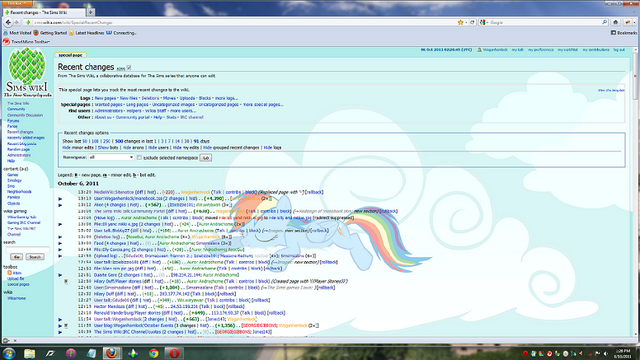The width and height of the screenshot is (640, 360).
Task: Open the my watchlist link
Action: click(568, 50)
